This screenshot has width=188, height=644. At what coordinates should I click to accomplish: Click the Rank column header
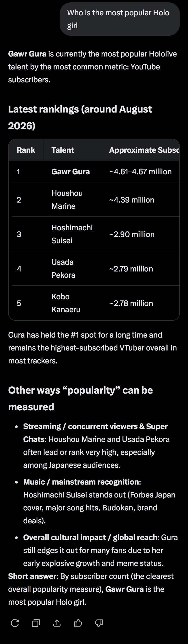tap(26, 150)
